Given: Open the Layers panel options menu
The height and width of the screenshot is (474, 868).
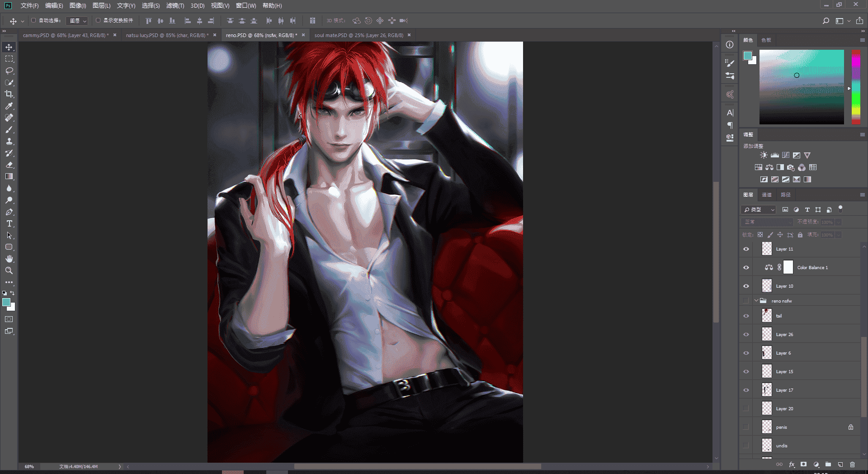Looking at the screenshot, I should pyautogui.click(x=862, y=195).
